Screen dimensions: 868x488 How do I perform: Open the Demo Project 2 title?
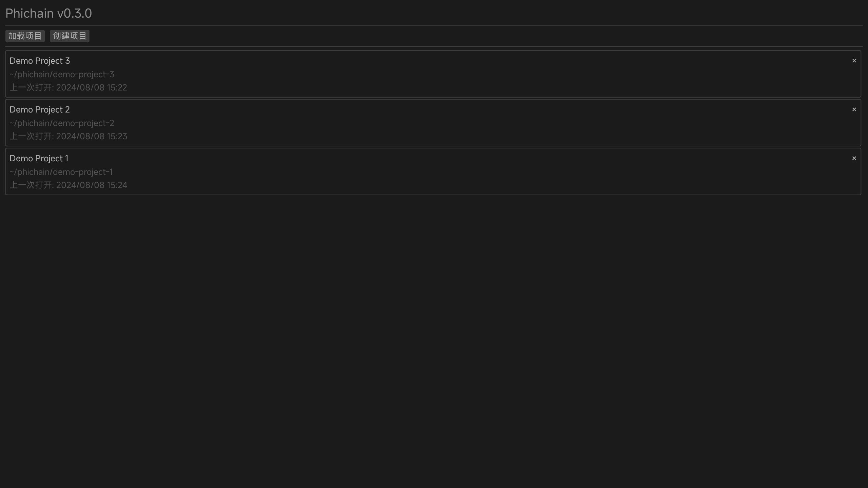[x=40, y=110]
